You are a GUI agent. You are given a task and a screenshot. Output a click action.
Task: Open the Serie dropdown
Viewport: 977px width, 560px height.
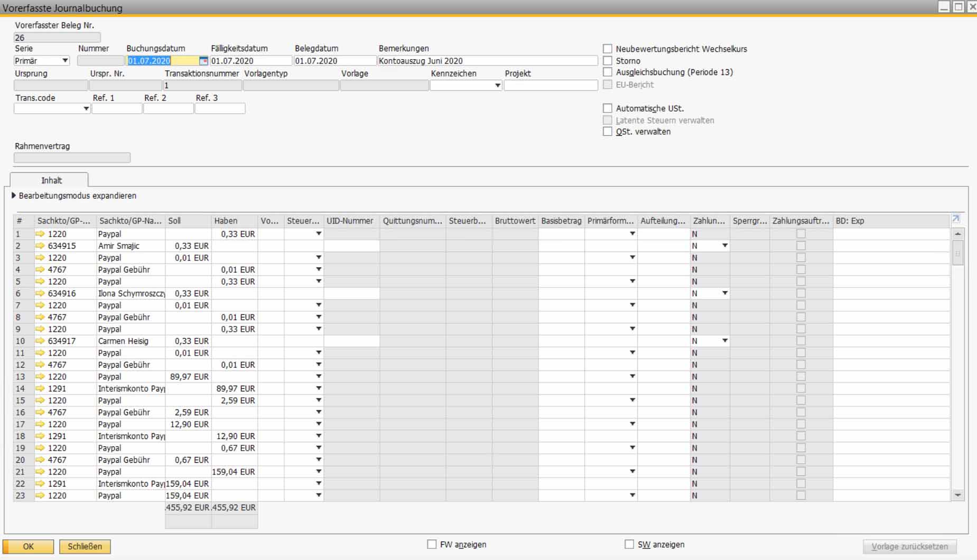click(65, 61)
